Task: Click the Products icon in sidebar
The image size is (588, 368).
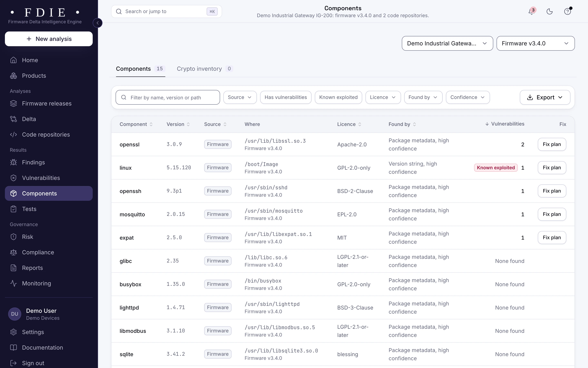Action: pyautogui.click(x=14, y=76)
